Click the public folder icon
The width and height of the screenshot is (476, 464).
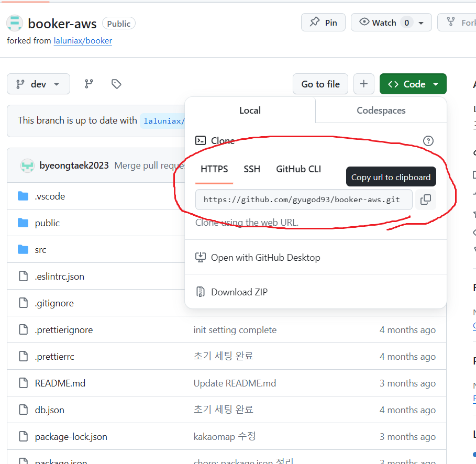(23, 223)
